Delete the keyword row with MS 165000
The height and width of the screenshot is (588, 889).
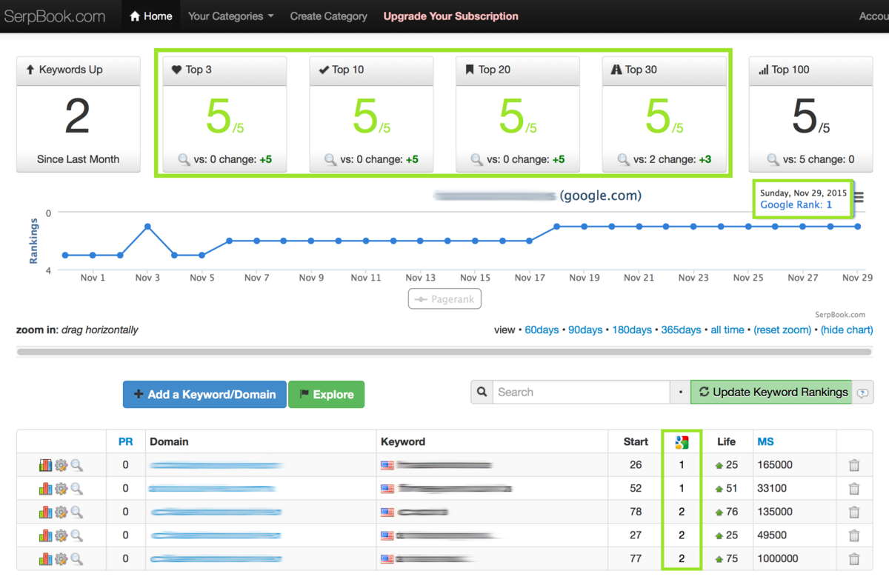854,465
